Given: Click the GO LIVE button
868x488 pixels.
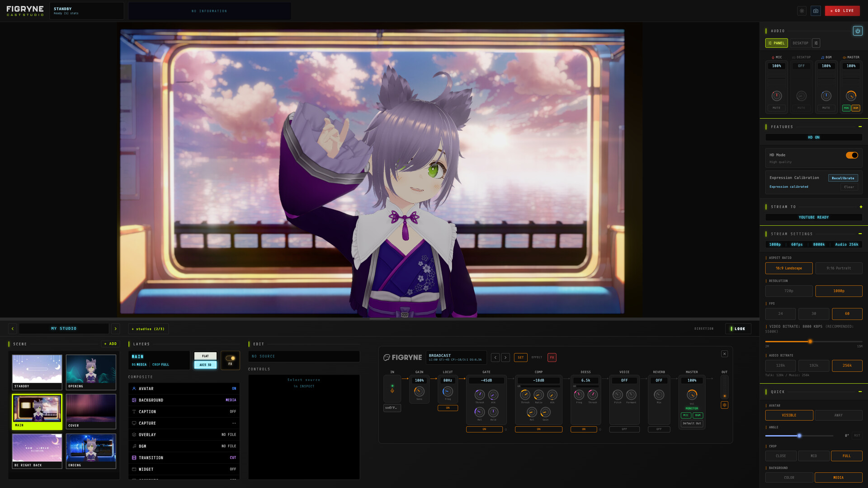Looking at the screenshot, I should point(842,11).
